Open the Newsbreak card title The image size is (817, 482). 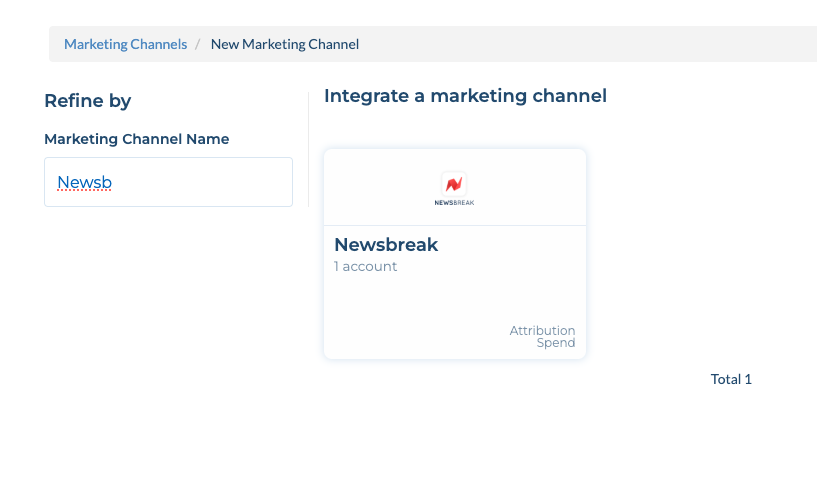click(x=386, y=244)
